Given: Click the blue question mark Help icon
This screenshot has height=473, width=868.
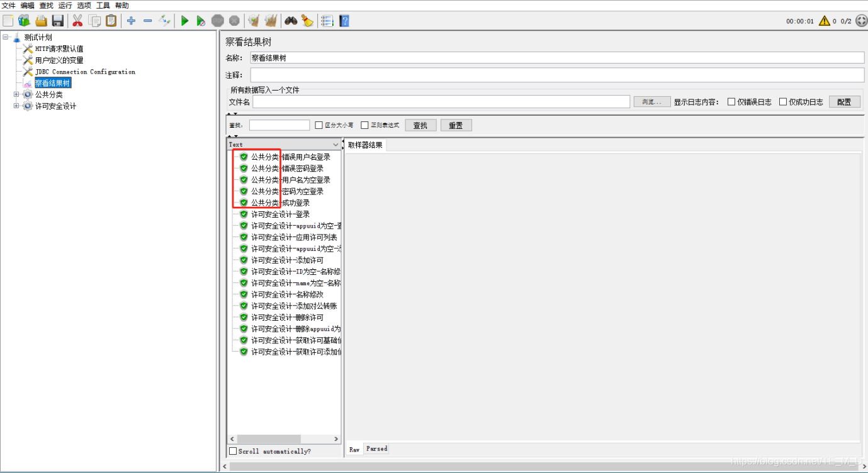Looking at the screenshot, I should click(344, 21).
